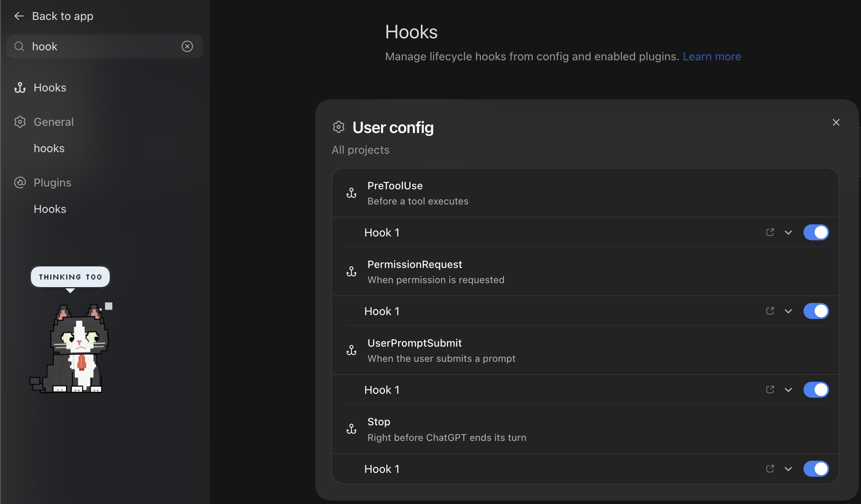The image size is (861, 504).
Task: Expand PreToolUse Hook 1 details chevron
Action: (x=788, y=232)
